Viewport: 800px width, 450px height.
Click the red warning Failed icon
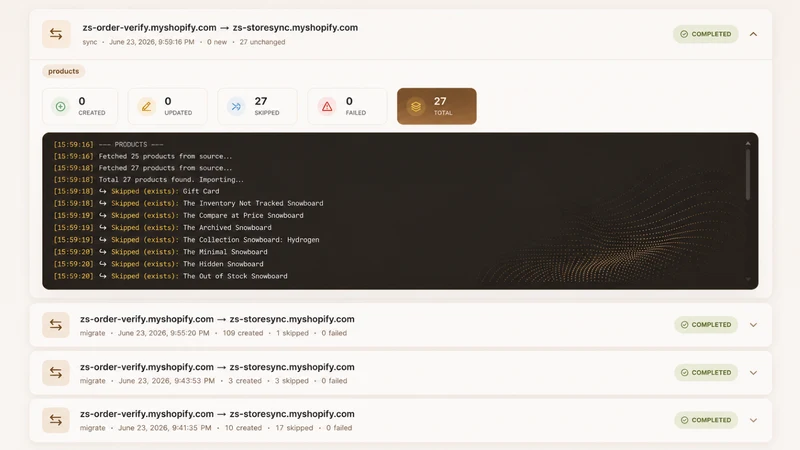pyautogui.click(x=327, y=106)
